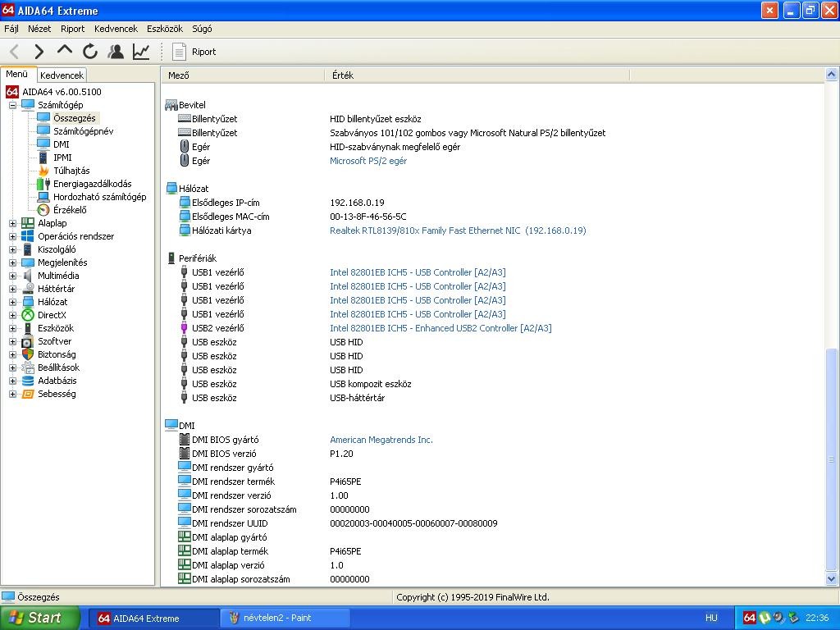Click the vertical scrollbar thumb

[832, 459]
